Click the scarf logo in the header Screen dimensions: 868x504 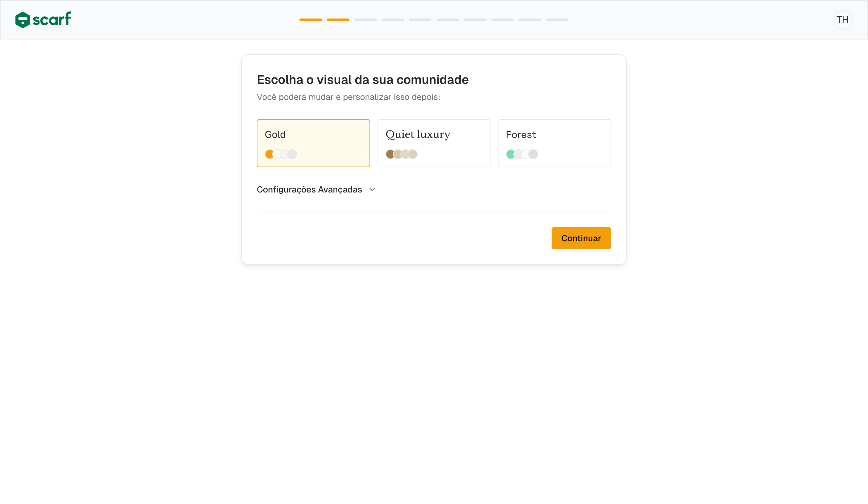43,20
